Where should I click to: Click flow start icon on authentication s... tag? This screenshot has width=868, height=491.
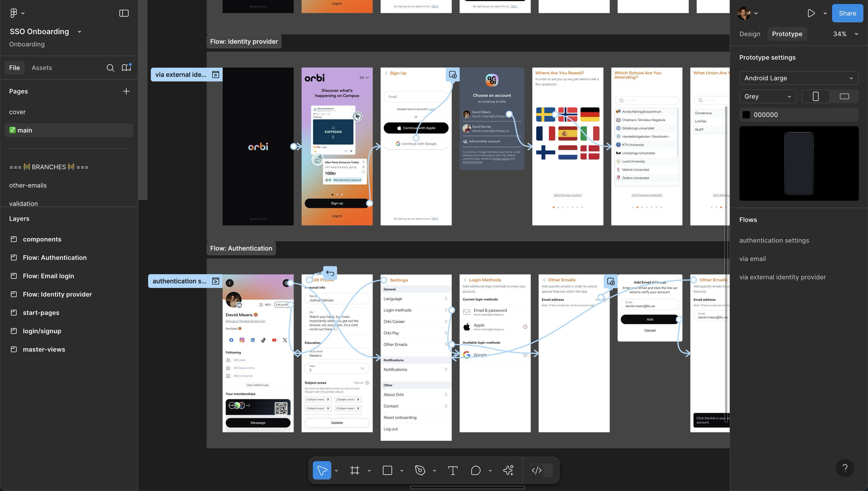(x=216, y=281)
